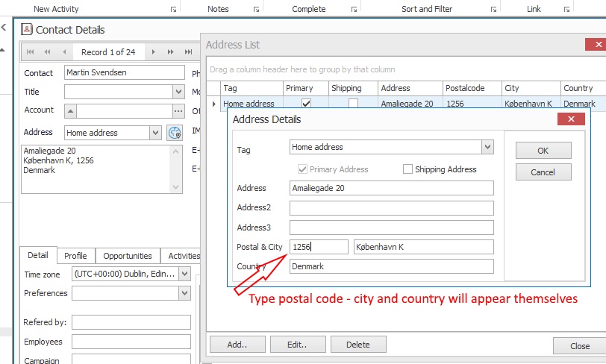Toggle Shipping checkbox in Home address row
Viewport: 606px width, 364px height.
coord(353,104)
